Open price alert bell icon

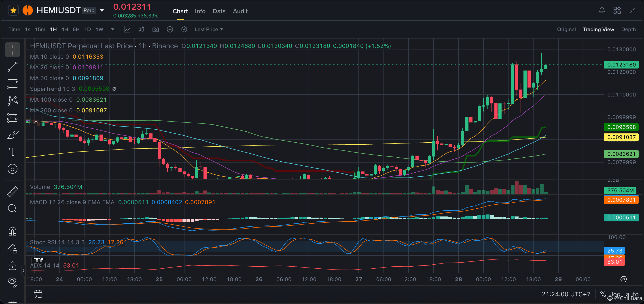click(602, 11)
